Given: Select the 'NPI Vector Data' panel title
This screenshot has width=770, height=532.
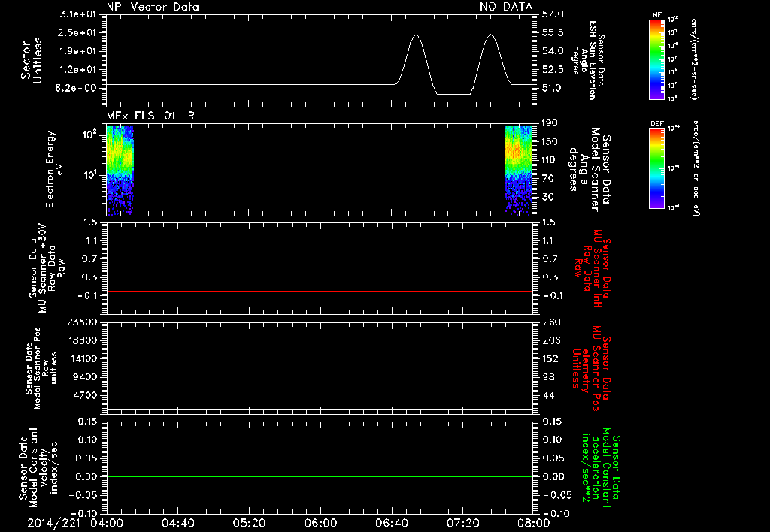Looking at the screenshot, I should pyautogui.click(x=153, y=7).
